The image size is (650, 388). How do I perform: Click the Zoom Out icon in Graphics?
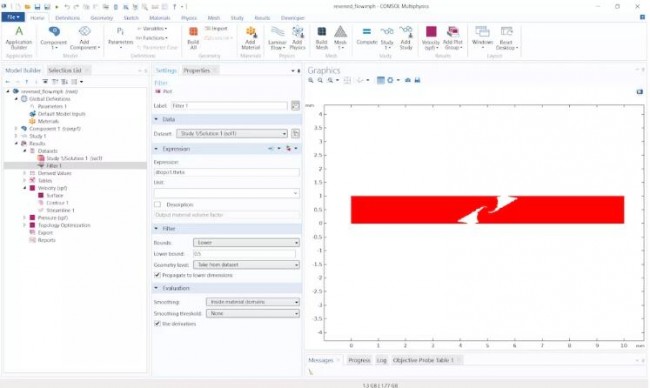pos(320,80)
